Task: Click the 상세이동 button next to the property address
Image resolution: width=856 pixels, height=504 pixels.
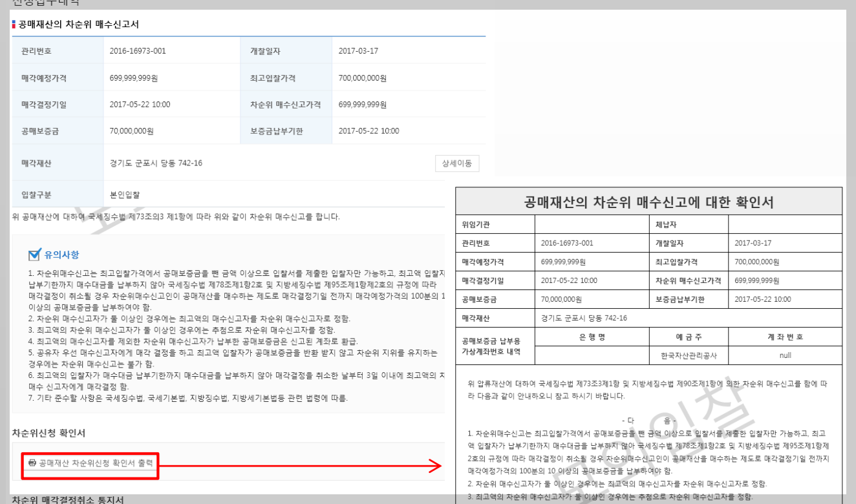Action: [x=457, y=163]
